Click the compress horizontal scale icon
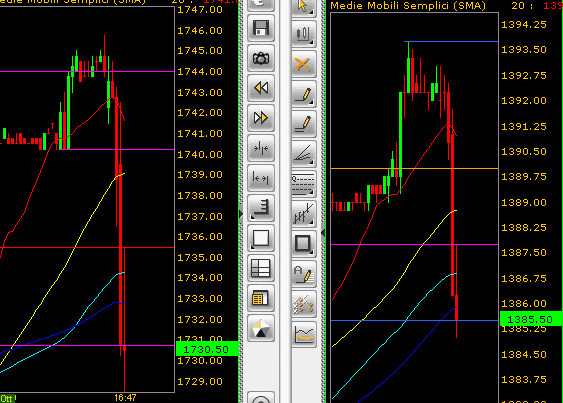The image size is (563, 403). click(x=261, y=148)
